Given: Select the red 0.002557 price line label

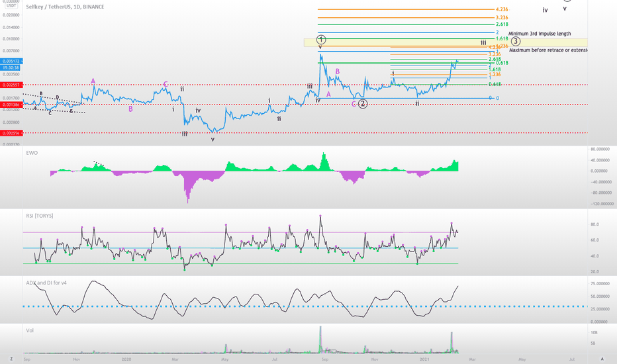Looking at the screenshot, I should click(x=11, y=85).
